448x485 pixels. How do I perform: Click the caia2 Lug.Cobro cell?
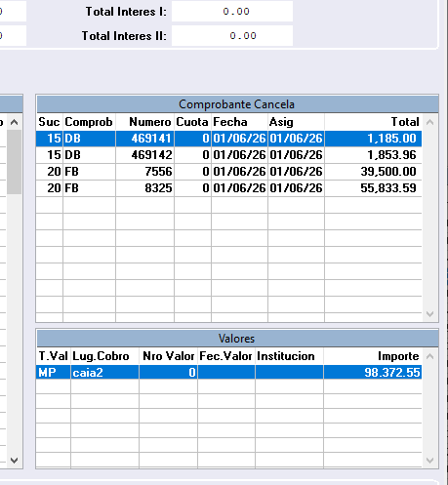(104, 372)
